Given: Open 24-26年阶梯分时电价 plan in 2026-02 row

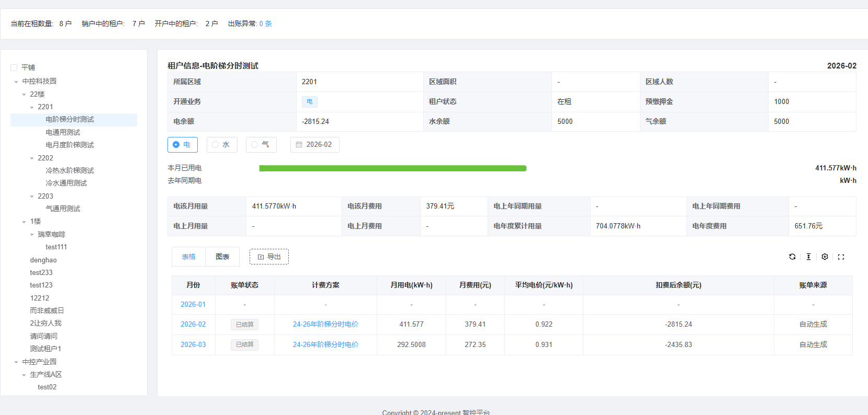Looking at the screenshot, I should point(325,325).
